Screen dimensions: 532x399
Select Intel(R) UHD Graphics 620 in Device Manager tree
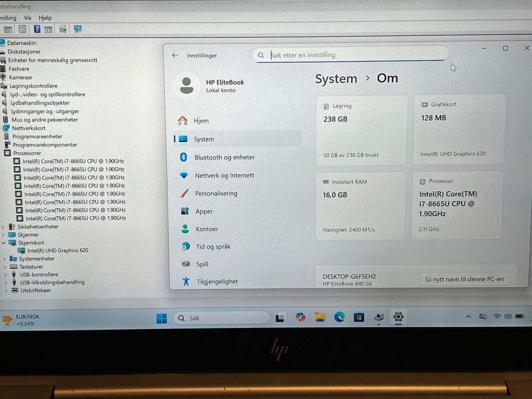(x=58, y=250)
